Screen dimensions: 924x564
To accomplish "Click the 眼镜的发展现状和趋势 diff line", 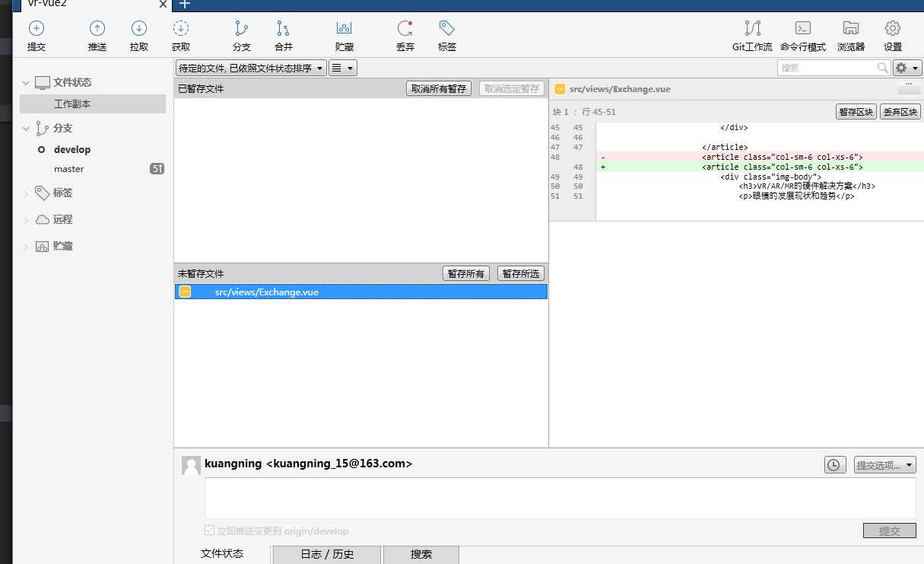I will point(796,196).
